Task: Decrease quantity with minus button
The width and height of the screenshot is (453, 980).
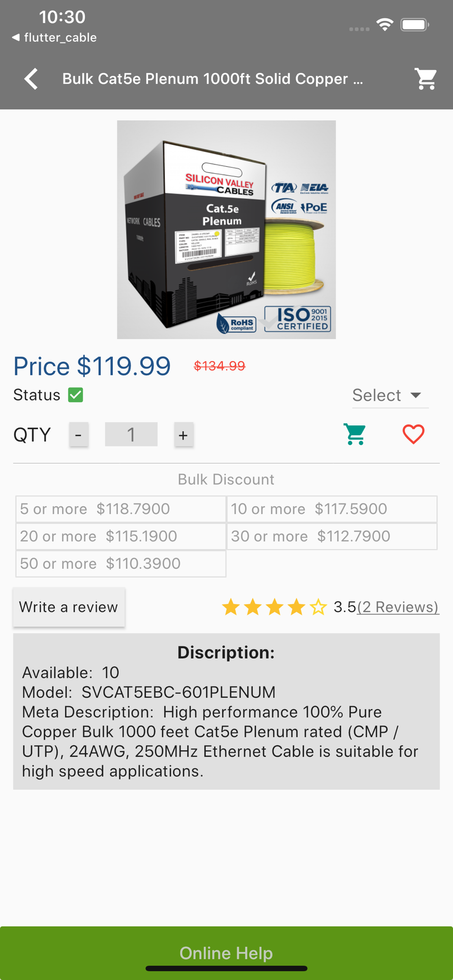Action: [78, 435]
